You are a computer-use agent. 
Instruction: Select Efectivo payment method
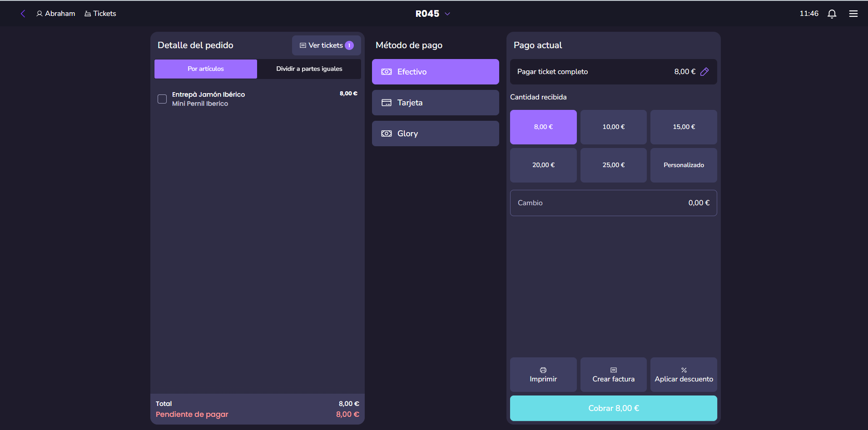(435, 72)
